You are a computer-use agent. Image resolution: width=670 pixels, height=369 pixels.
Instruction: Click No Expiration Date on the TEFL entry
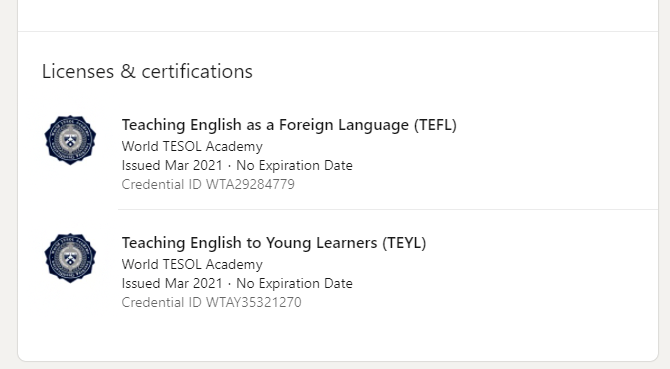[294, 165]
